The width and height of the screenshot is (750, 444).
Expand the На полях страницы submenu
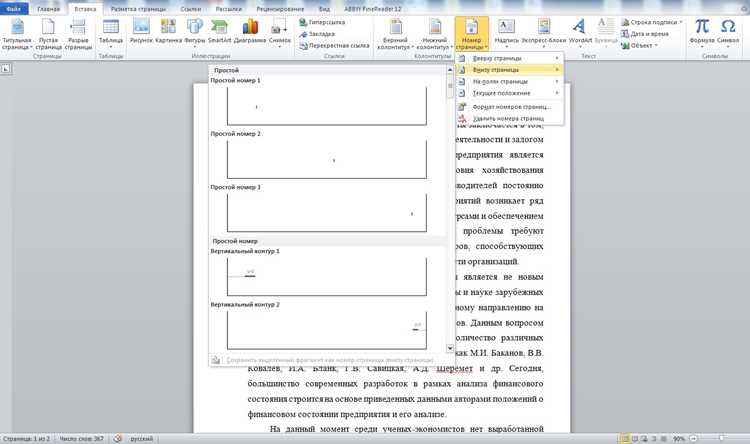pos(509,81)
